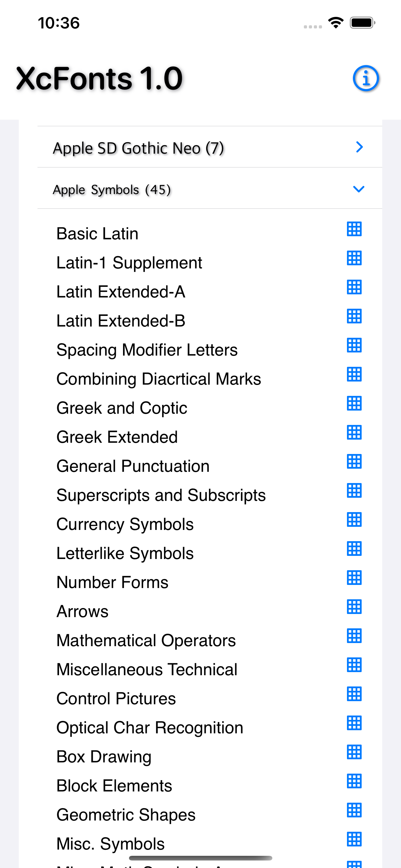Image resolution: width=401 pixels, height=868 pixels.
Task: Collapse the Apple Symbols chevron
Action: tap(359, 189)
